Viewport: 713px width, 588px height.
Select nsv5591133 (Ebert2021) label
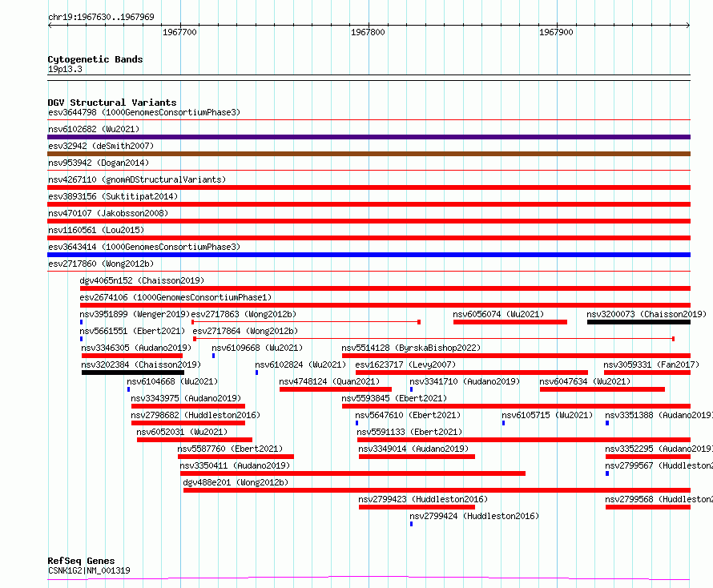point(409,432)
